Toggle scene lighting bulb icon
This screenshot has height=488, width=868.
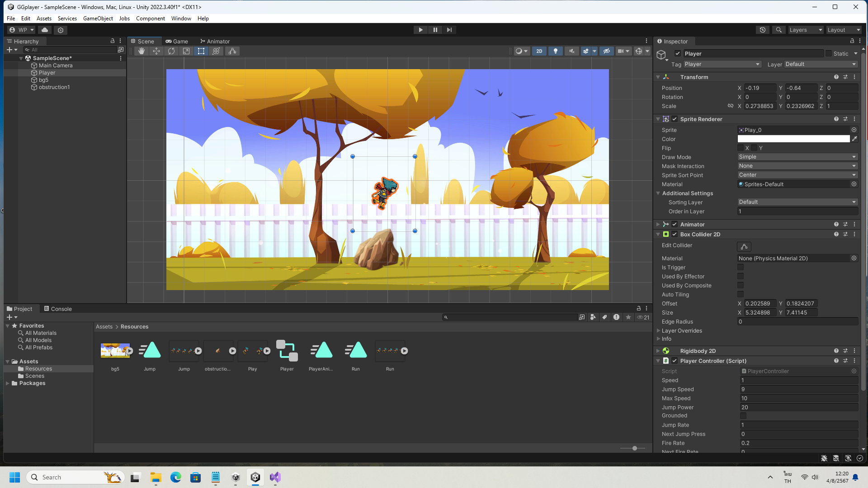(556, 51)
